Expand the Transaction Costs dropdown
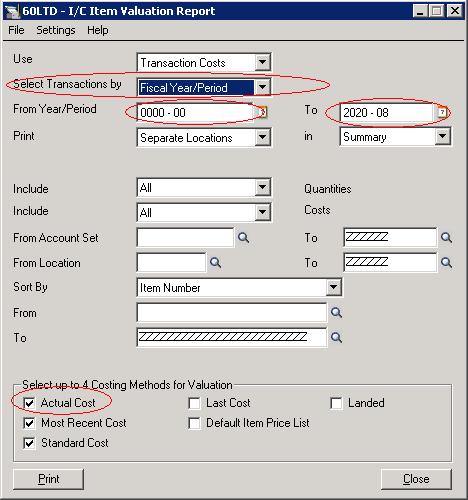Viewport: 468px width, 500px height. [x=263, y=62]
